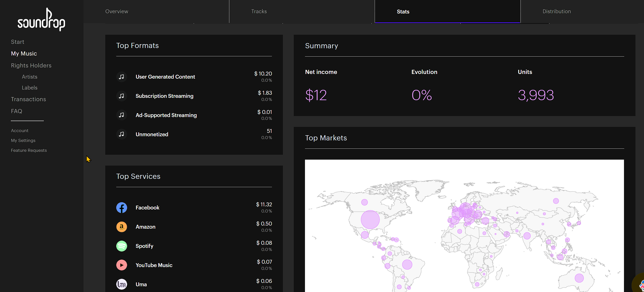Go to Transactions in the sidebar
644x292 pixels.
[28, 99]
